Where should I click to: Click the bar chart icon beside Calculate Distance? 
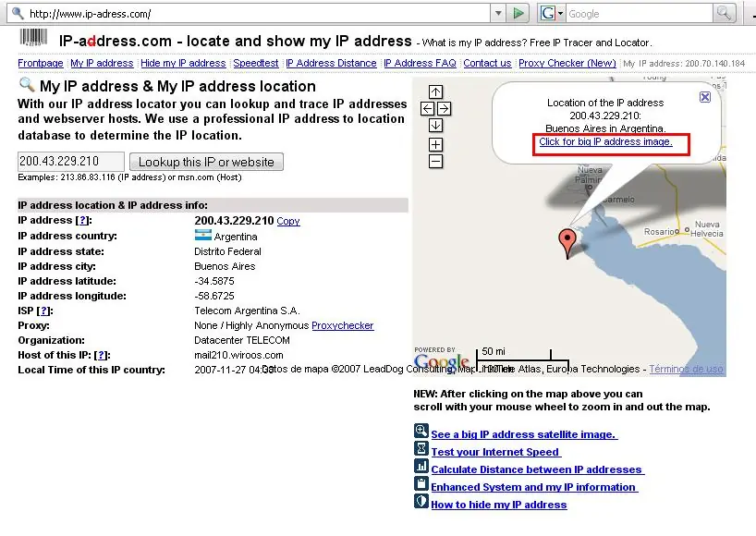pyautogui.click(x=421, y=466)
